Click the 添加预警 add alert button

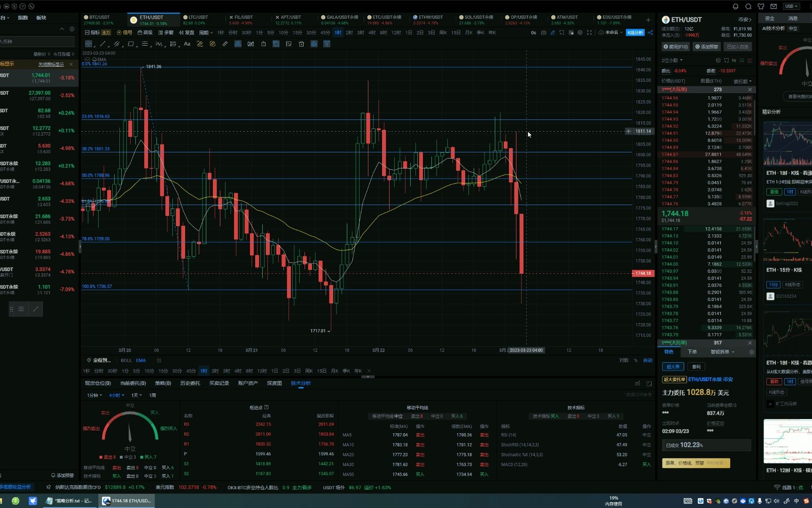pos(706,47)
